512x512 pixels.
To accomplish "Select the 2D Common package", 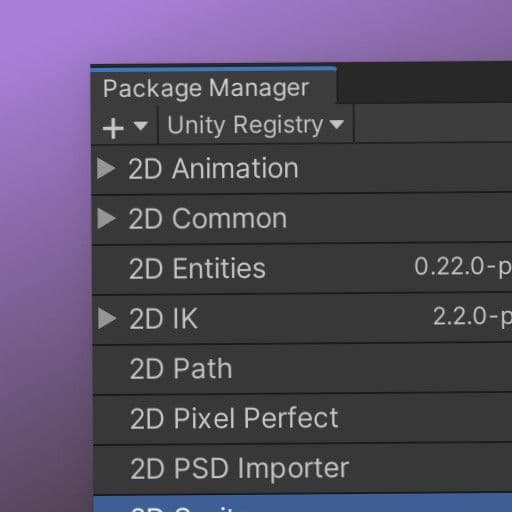I will [x=302, y=219].
